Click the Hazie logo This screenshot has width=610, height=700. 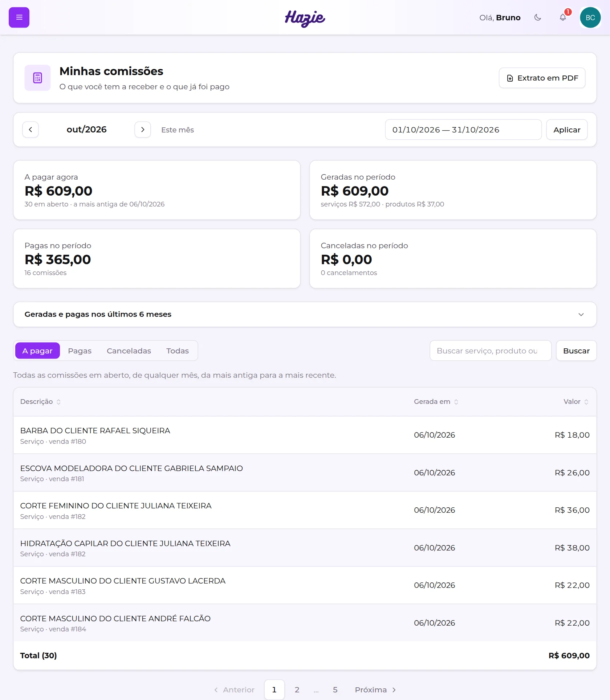point(305,18)
